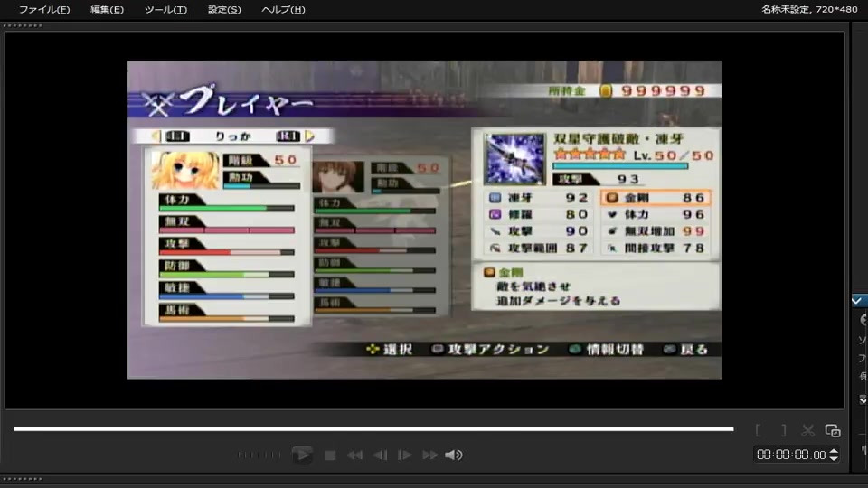This screenshot has height=488, width=868.
Task: Decrease the timecode with the down arrow
Action: click(834, 458)
